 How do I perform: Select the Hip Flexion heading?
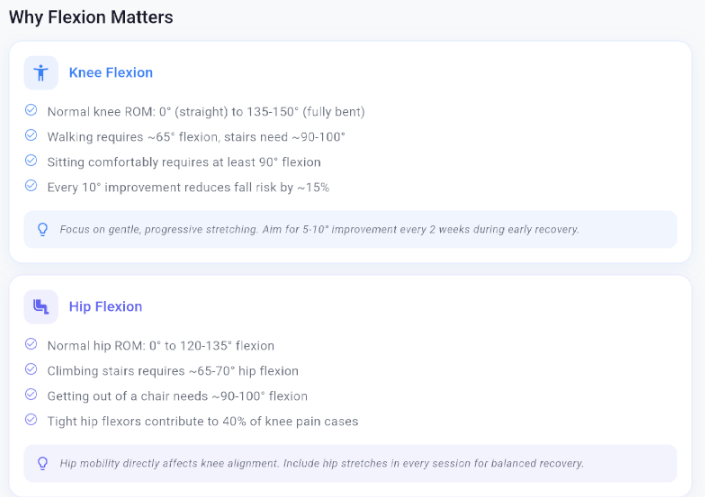[x=105, y=307]
